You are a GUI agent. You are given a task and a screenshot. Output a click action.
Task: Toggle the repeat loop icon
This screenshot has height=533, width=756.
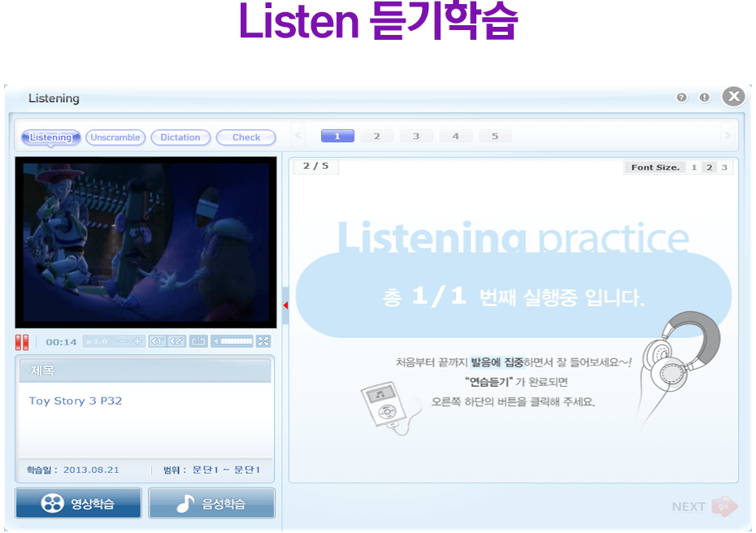coord(198,342)
